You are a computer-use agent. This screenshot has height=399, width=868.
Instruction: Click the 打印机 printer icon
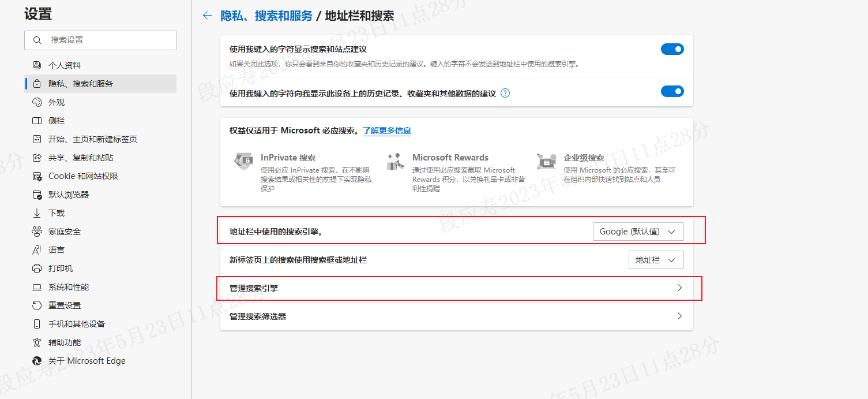pyautogui.click(x=37, y=269)
